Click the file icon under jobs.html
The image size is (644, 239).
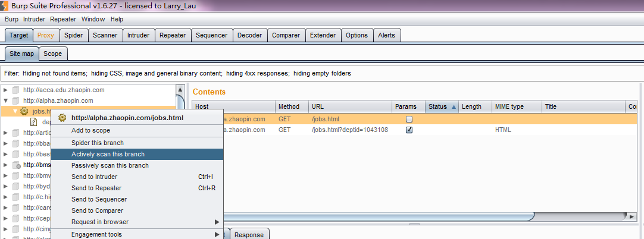point(35,122)
